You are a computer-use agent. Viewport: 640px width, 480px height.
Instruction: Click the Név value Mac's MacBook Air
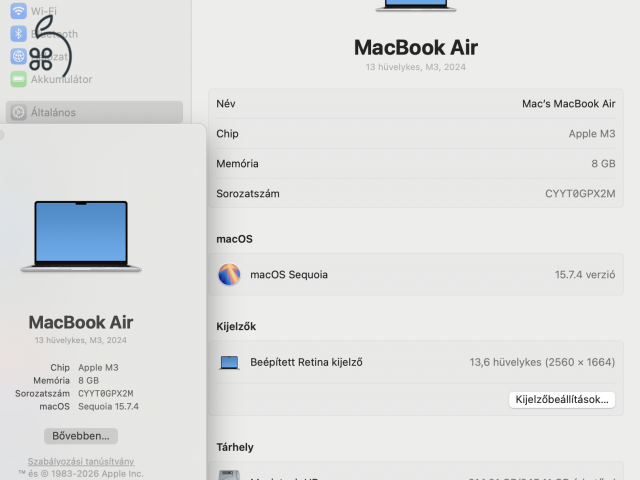[x=569, y=104]
